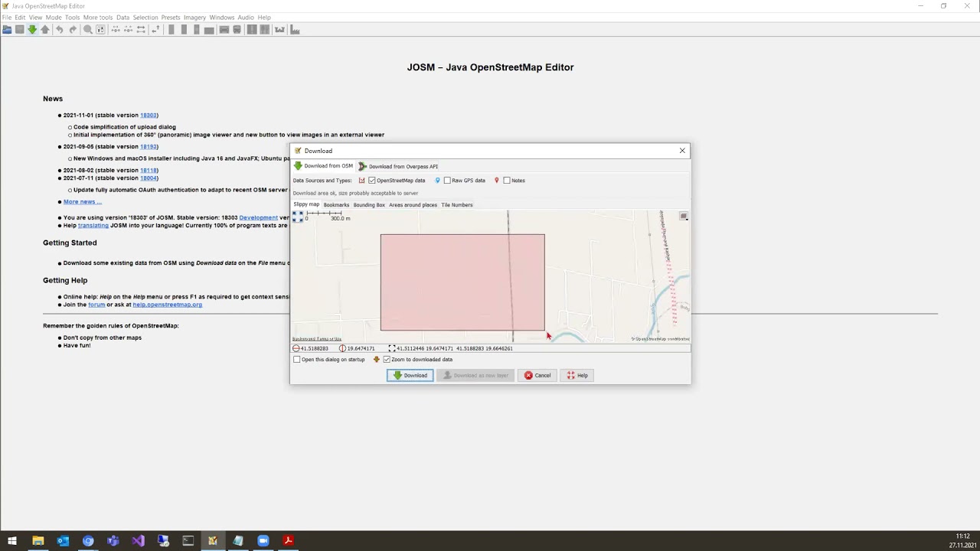Screen dimensions: 980x551
Task: Select the Bookmarks tab
Action: (x=336, y=205)
